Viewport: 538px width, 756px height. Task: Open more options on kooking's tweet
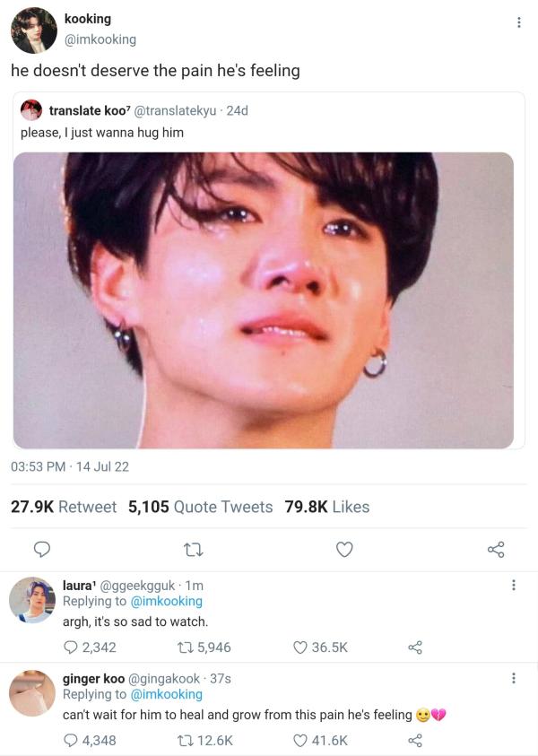[x=518, y=22]
